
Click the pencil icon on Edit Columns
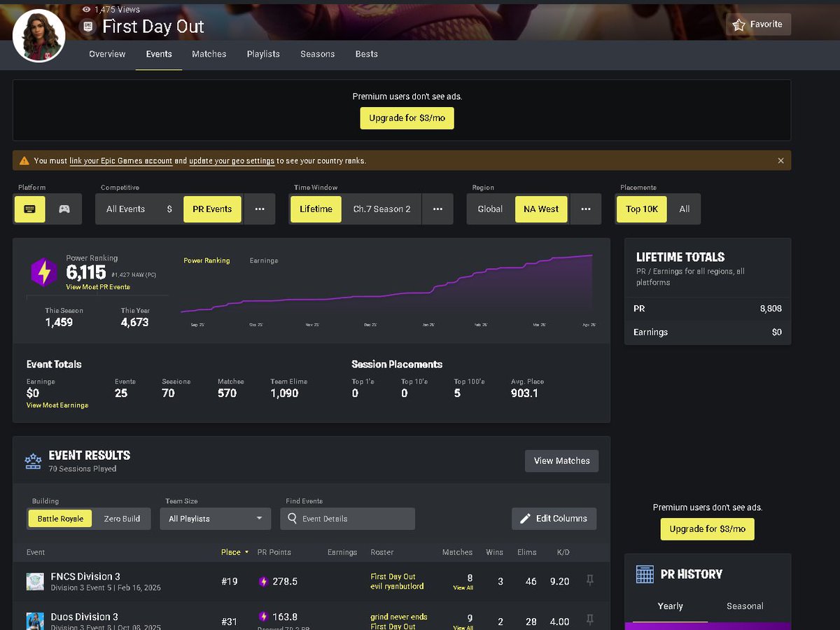coord(525,519)
